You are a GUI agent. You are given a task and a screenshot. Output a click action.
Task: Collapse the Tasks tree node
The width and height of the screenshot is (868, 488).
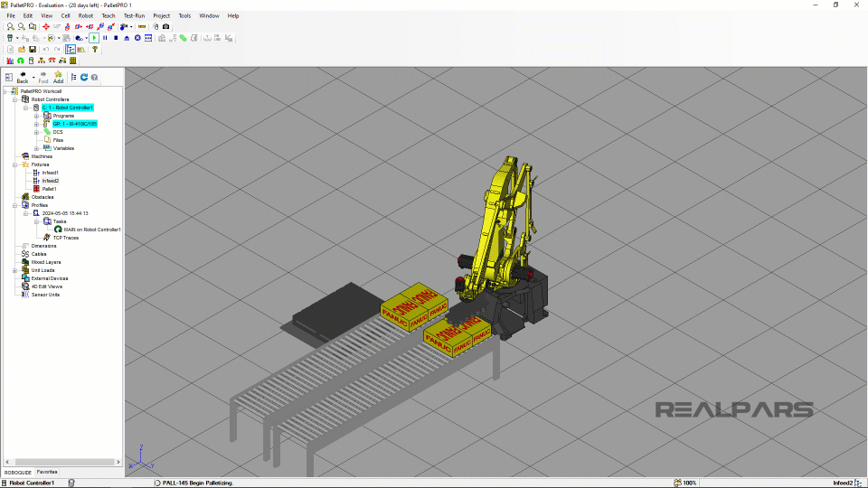click(x=36, y=221)
